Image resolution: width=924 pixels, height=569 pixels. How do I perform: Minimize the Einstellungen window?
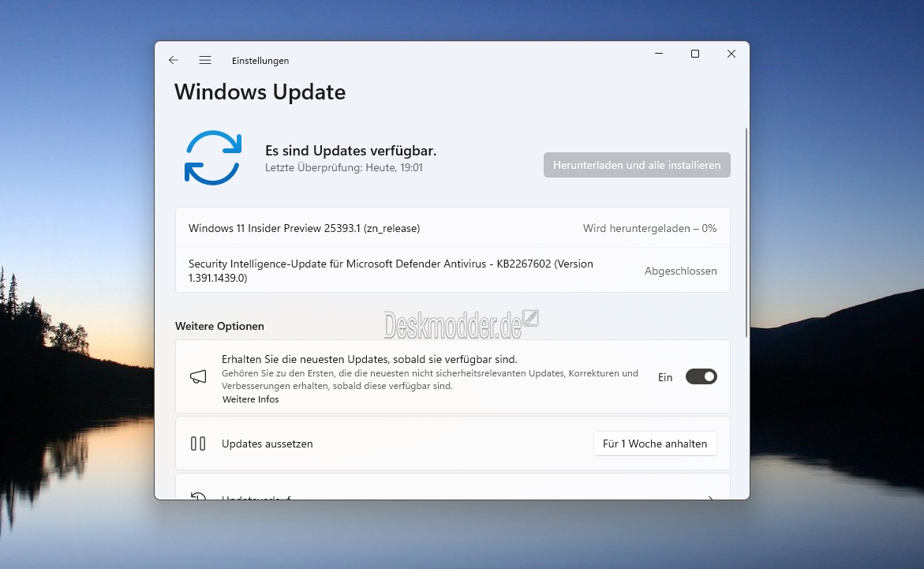659,54
